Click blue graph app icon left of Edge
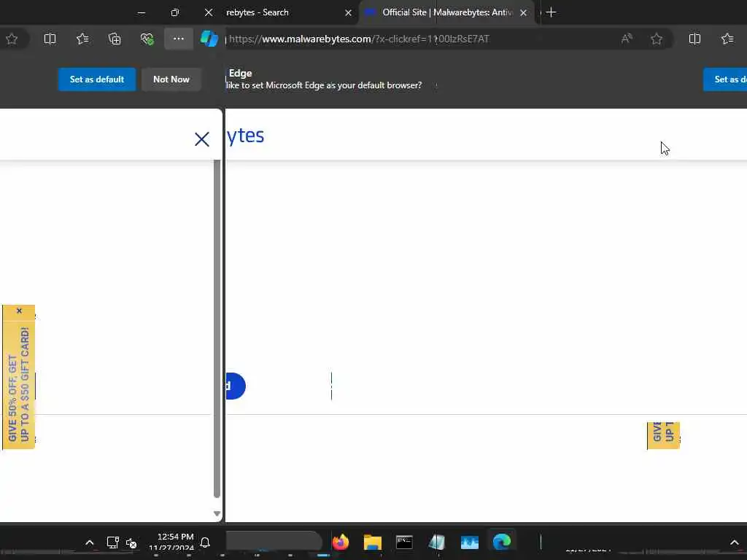The width and height of the screenshot is (747, 560). pos(469,542)
